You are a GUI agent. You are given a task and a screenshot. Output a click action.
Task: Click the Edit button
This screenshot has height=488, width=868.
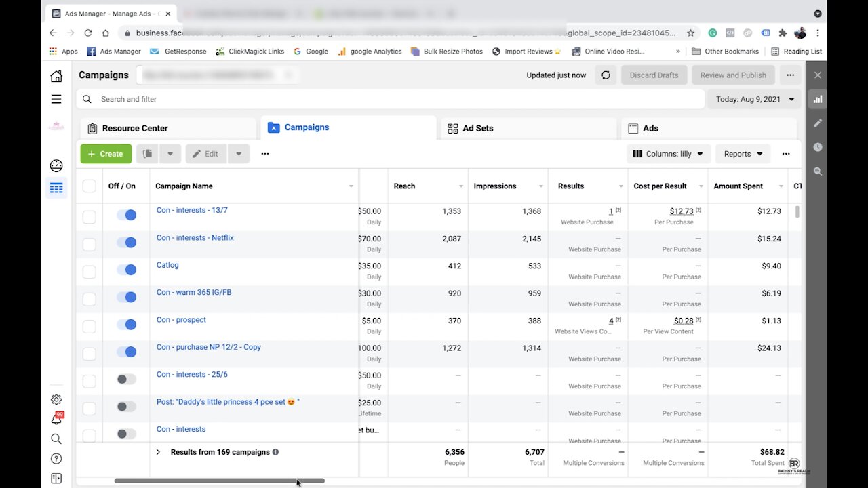(x=205, y=154)
